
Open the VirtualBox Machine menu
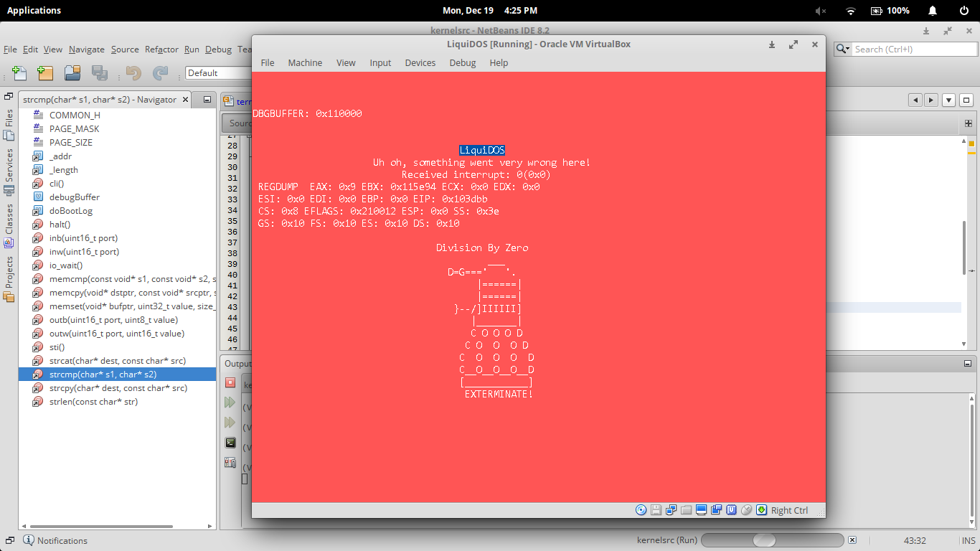click(305, 63)
